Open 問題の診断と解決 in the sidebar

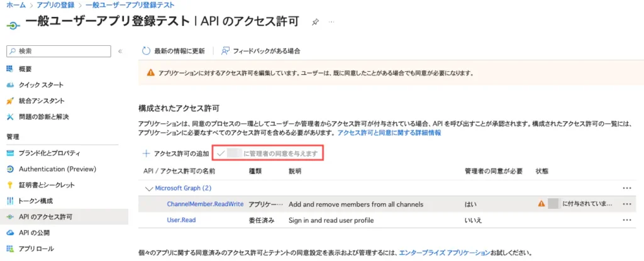click(x=44, y=117)
